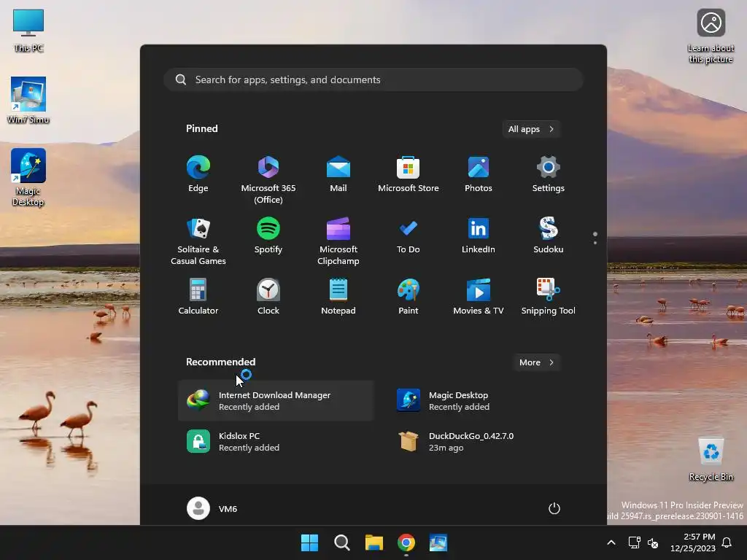This screenshot has width=747, height=560.
Task: Open the Sudoku game
Action: click(549, 236)
